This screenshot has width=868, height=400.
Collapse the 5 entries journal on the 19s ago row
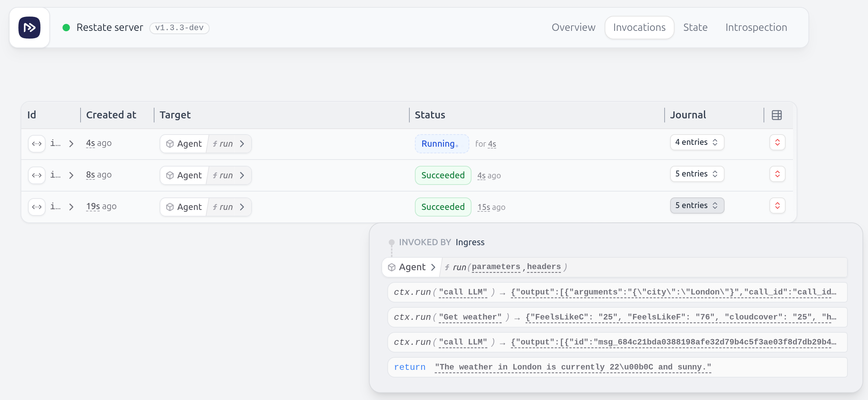click(697, 206)
